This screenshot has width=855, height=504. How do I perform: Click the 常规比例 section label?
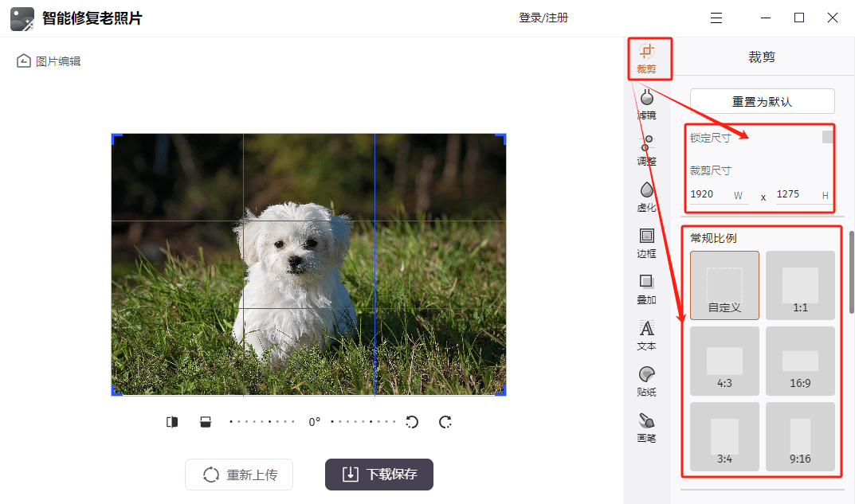pos(713,238)
